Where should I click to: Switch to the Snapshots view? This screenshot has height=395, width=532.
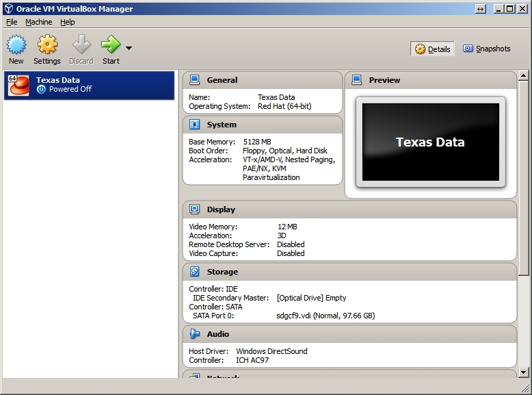[x=487, y=49]
